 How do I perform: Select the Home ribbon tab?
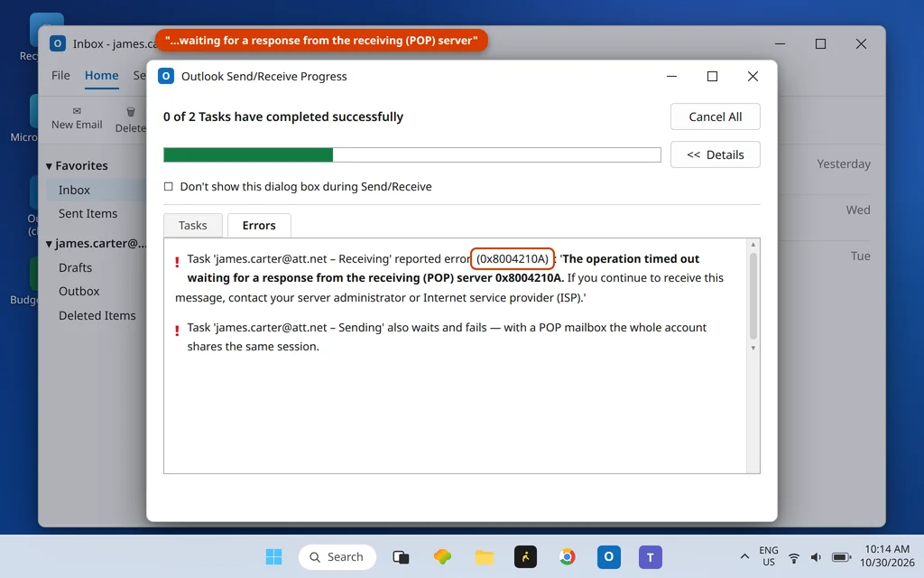pos(101,76)
